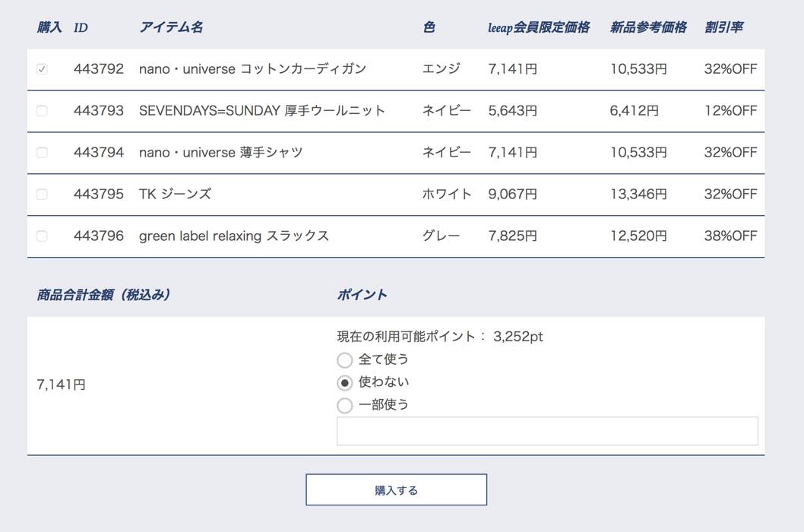Click the 7,141円 total amount
The width and height of the screenshot is (804, 532).
[61, 385]
